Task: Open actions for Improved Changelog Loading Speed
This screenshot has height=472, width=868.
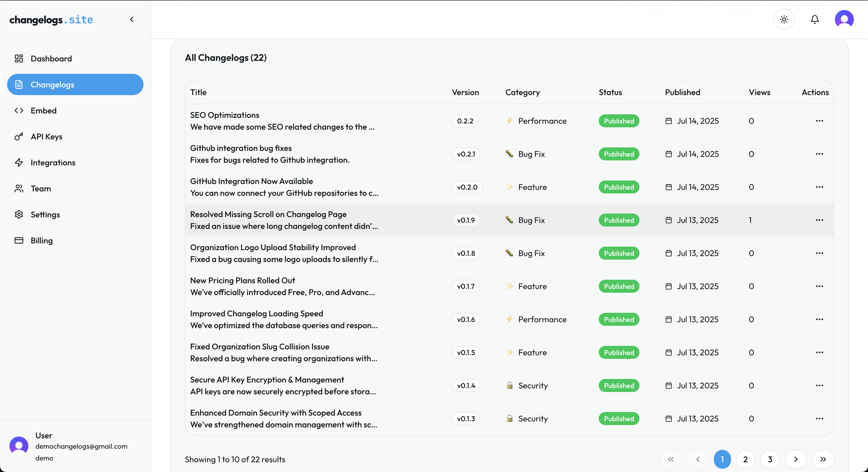Action: point(820,319)
